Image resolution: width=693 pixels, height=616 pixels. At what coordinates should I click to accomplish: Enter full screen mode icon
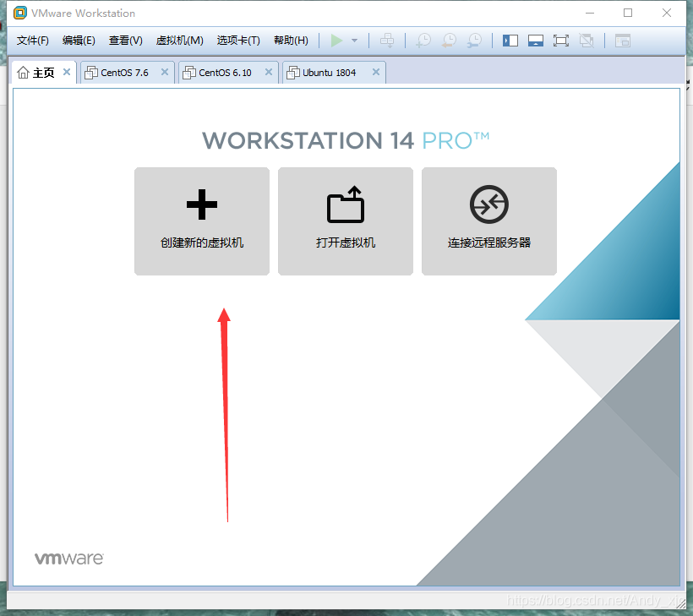[561, 41]
